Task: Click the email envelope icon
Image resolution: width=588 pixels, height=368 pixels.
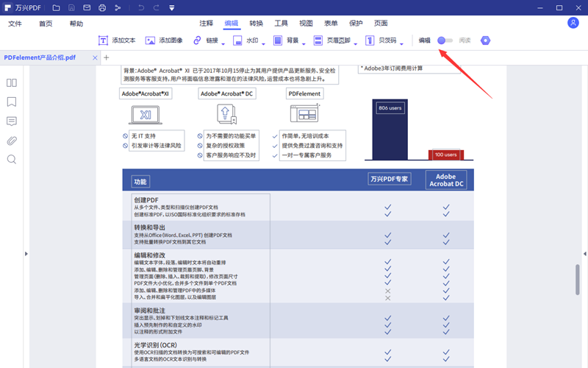Action: pos(86,8)
